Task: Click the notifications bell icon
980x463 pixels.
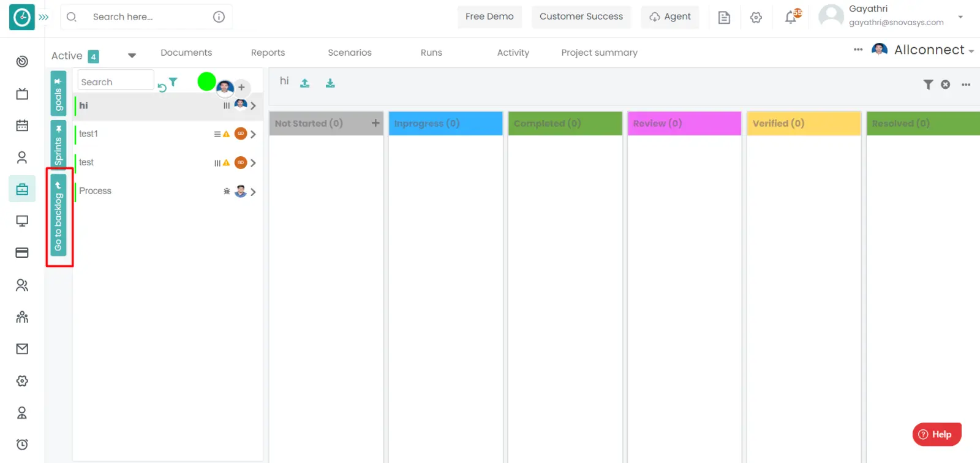Action: tap(791, 17)
